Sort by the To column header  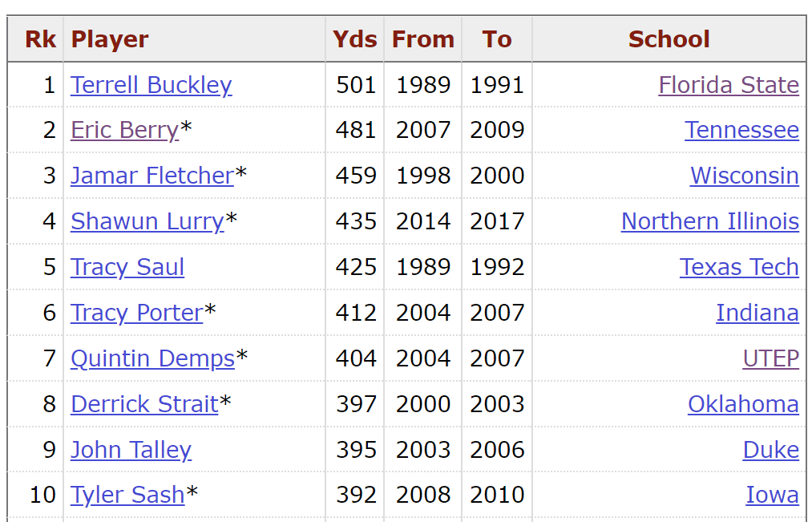[497, 39]
